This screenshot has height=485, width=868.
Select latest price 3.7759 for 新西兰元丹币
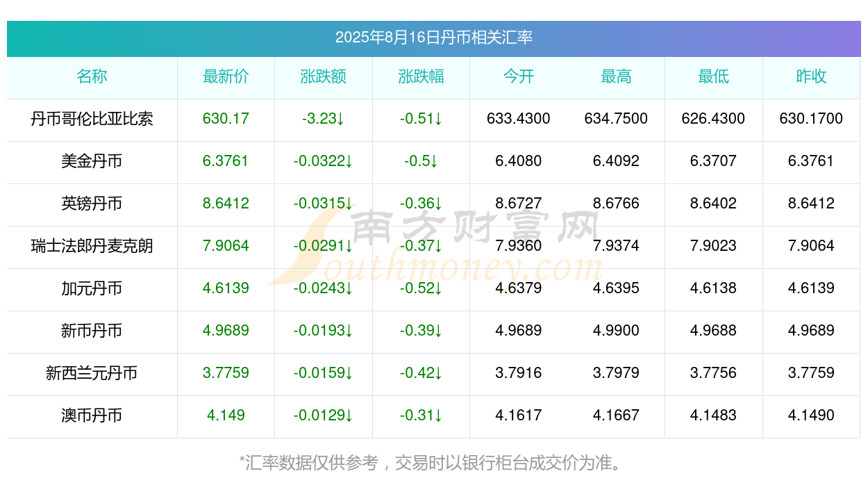pos(226,373)
